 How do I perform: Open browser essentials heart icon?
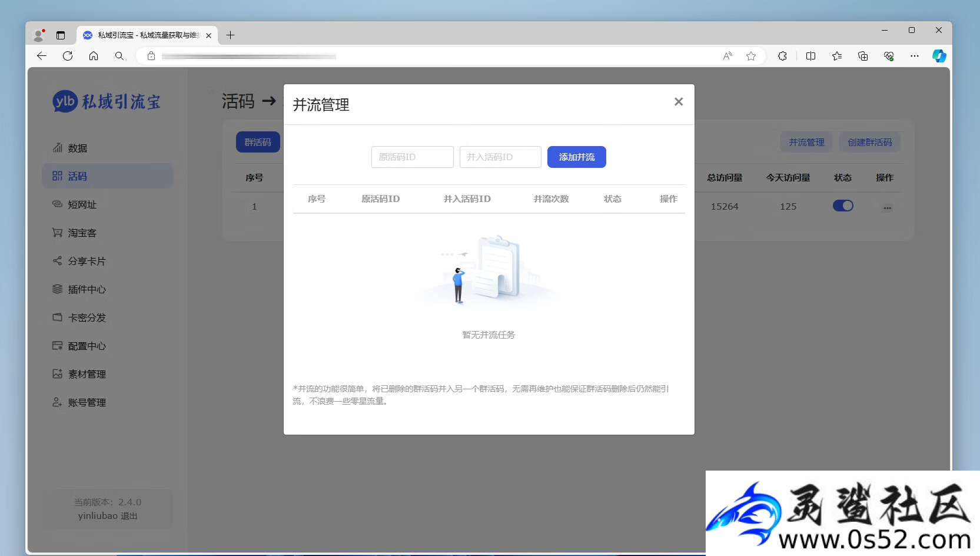(x=889, y=56)
